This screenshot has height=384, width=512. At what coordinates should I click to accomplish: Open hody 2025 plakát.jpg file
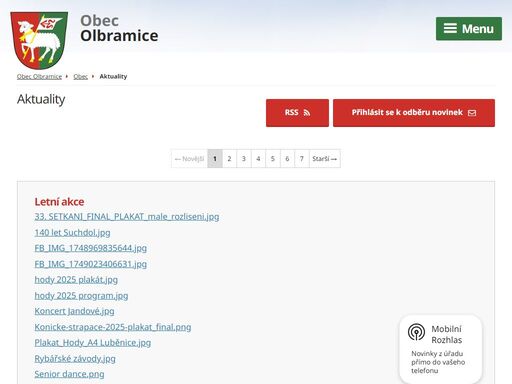pos(76,280)
